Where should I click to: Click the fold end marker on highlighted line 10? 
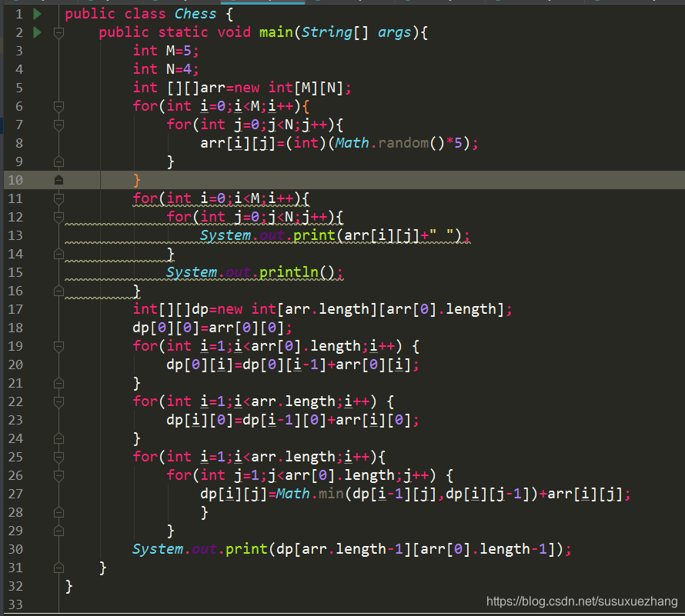[x=58, y=180]
